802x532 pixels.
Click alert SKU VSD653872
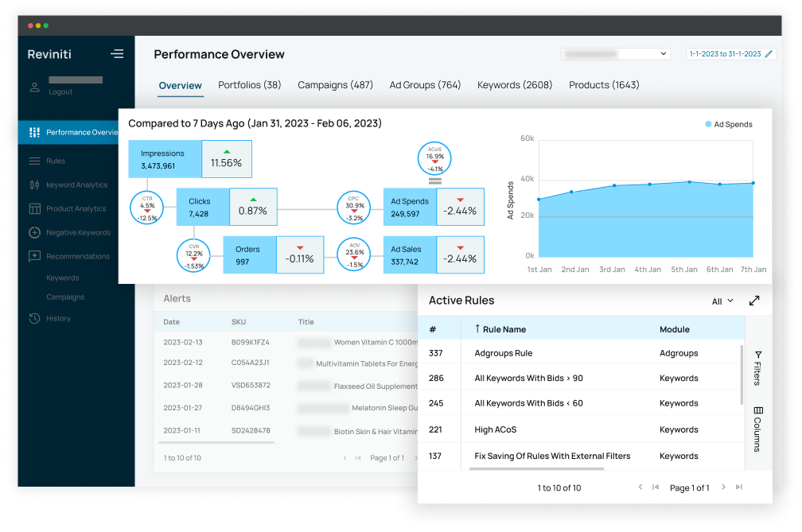(x=251, y=386)
